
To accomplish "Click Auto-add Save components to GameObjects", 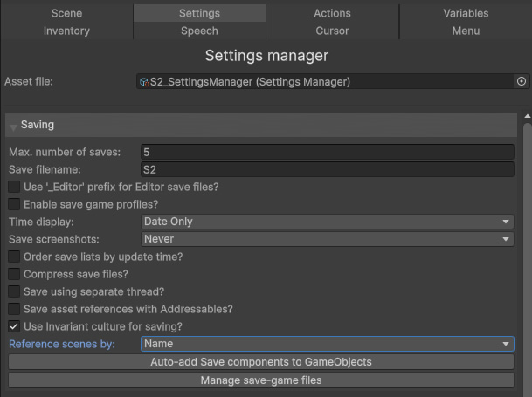I will click(261, 362).
